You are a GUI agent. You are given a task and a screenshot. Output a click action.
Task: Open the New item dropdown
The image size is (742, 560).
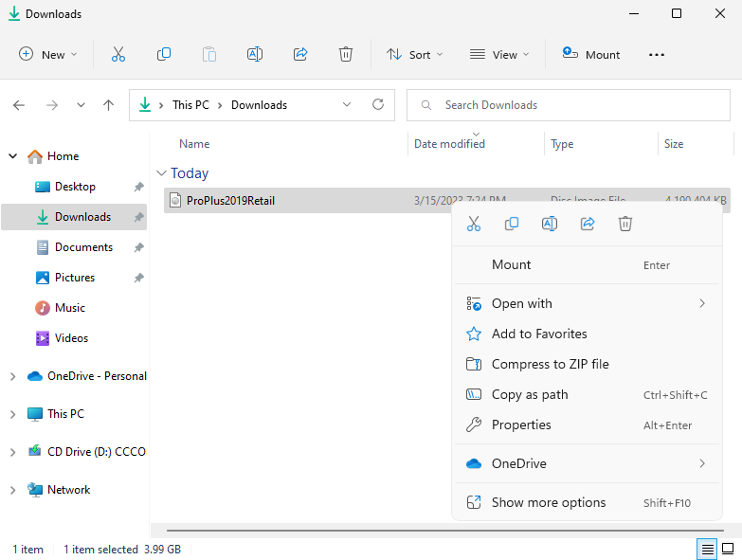48,54
